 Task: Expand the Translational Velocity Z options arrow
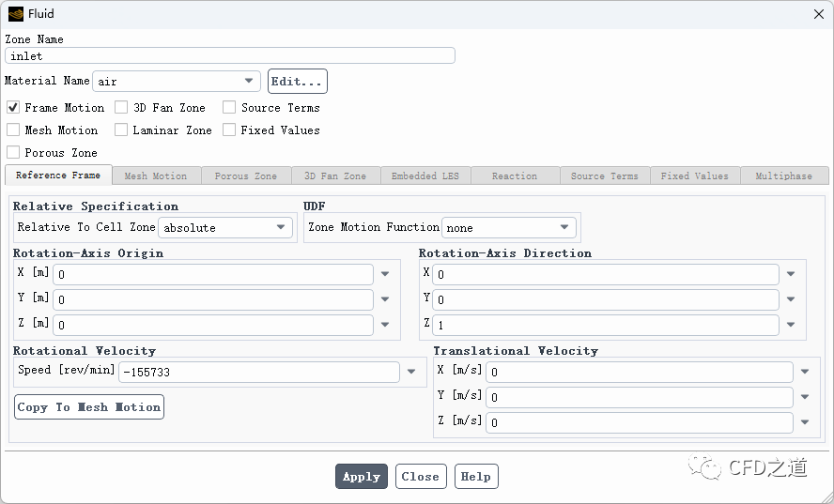805,422
